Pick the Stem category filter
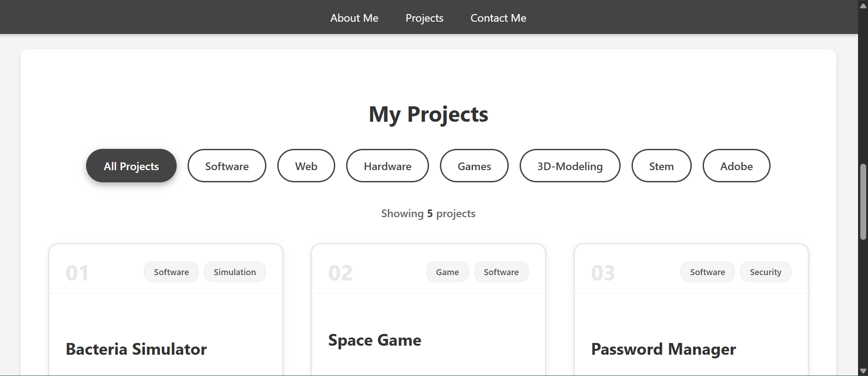 661,166
